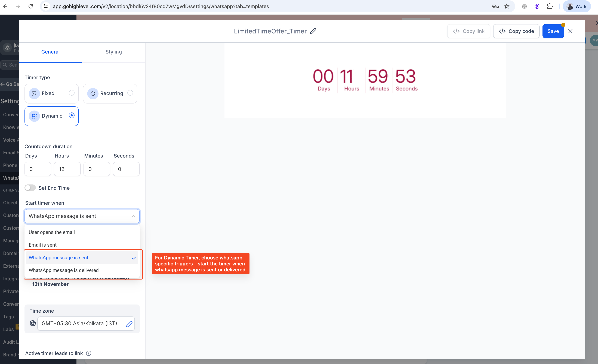The height and width of the screenshot is (364, 598).
Task: Click the Recurring timer cycle icon
Action: click(x=93, y=93)
